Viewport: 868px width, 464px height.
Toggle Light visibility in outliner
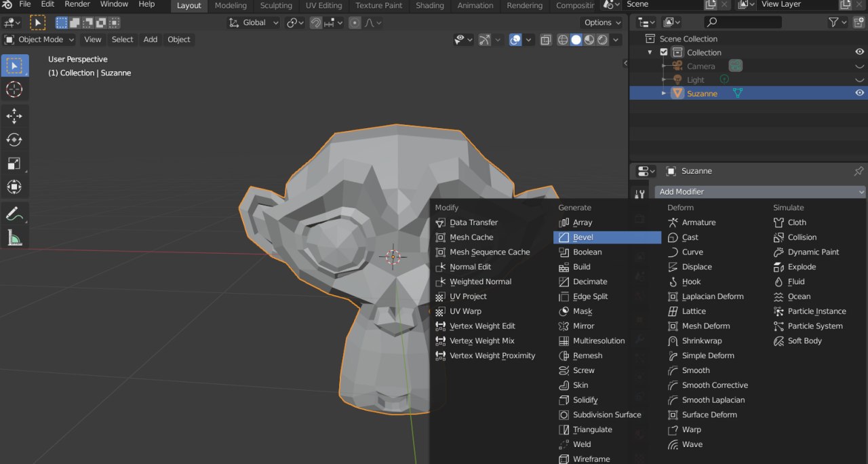click(860, 79)
